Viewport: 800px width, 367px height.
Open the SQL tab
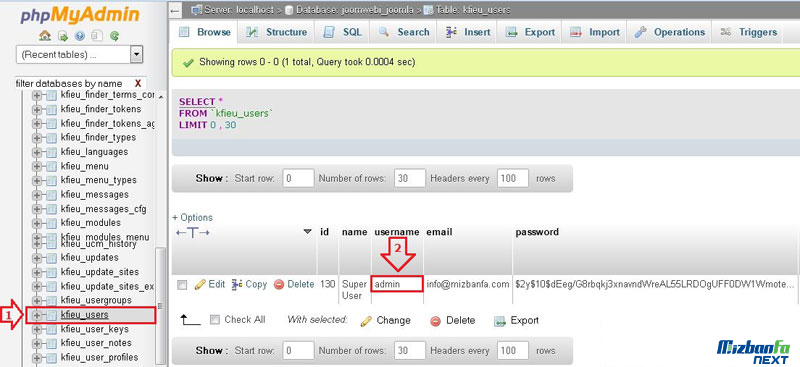point(342,32)
